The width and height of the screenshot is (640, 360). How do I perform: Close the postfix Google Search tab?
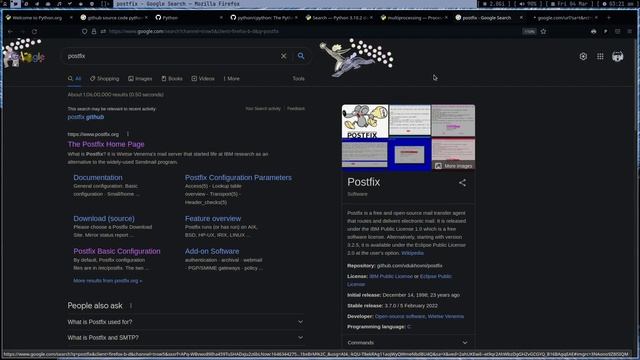521,18
